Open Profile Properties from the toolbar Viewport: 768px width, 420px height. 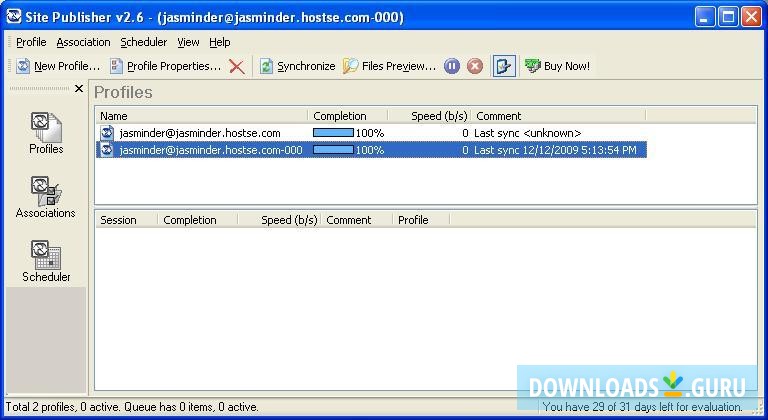tap(165, 66)
